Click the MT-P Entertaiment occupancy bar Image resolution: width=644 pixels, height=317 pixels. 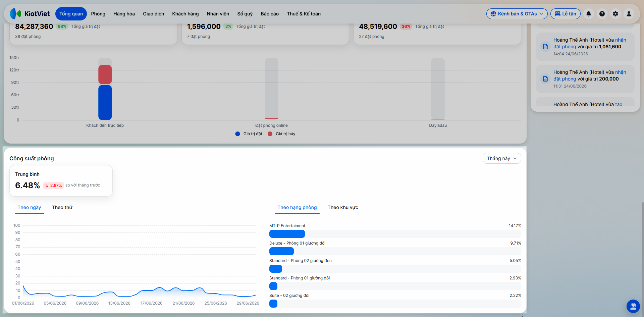(x=287, y=234)
